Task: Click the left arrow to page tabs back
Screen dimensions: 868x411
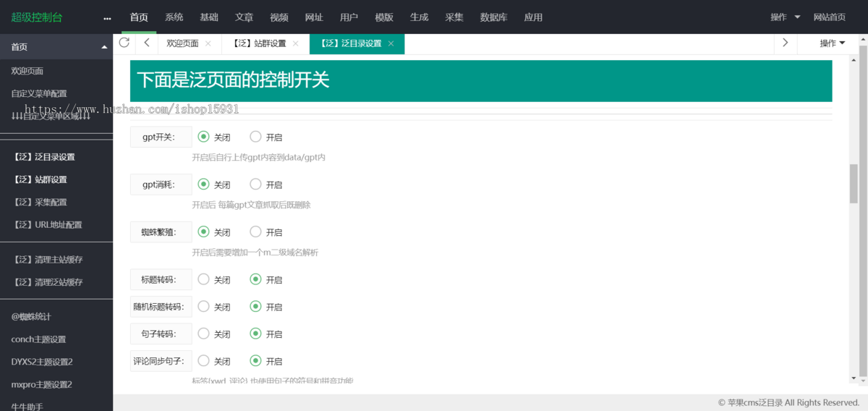Action: pos(146,43)
